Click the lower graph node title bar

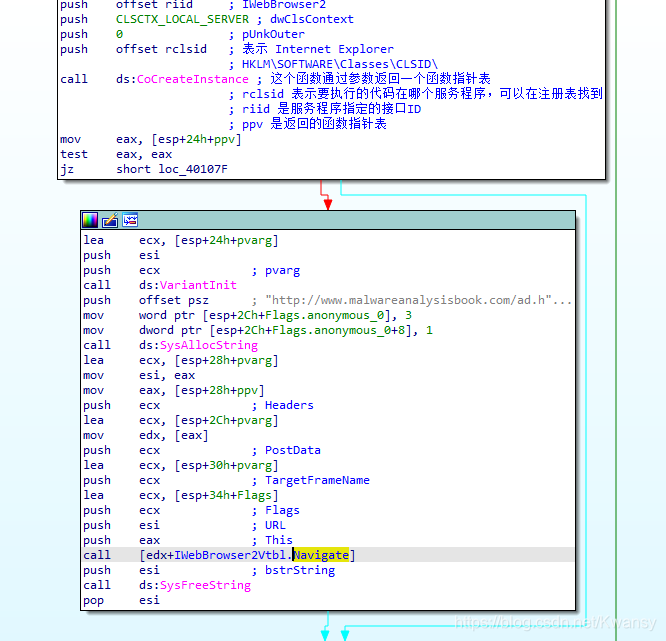pyautogui.click(x=328, y=220)
